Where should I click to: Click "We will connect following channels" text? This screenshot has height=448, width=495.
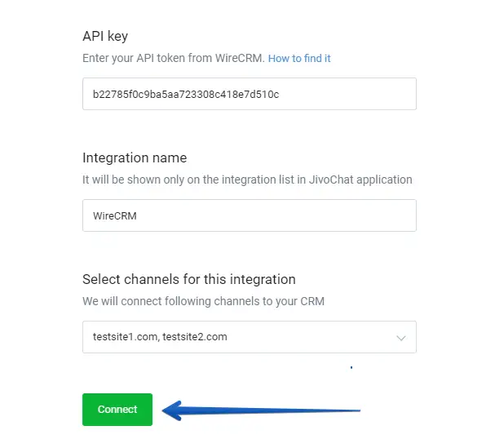tap(203, 301)
